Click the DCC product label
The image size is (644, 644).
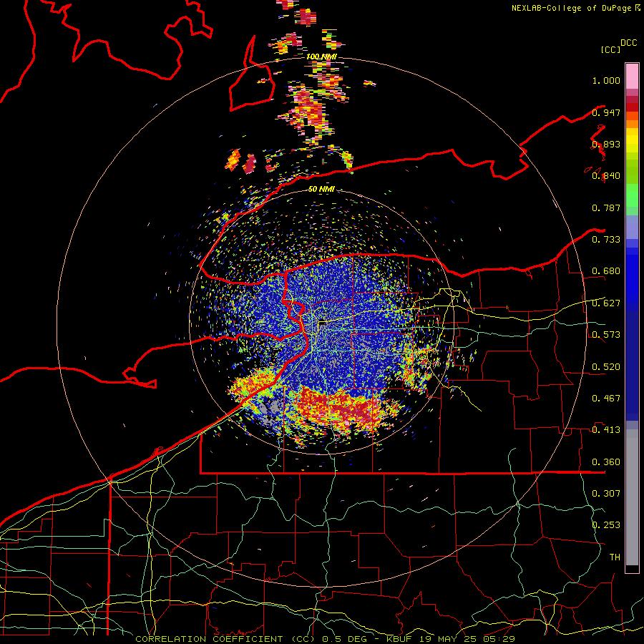[x=628, y=43]
